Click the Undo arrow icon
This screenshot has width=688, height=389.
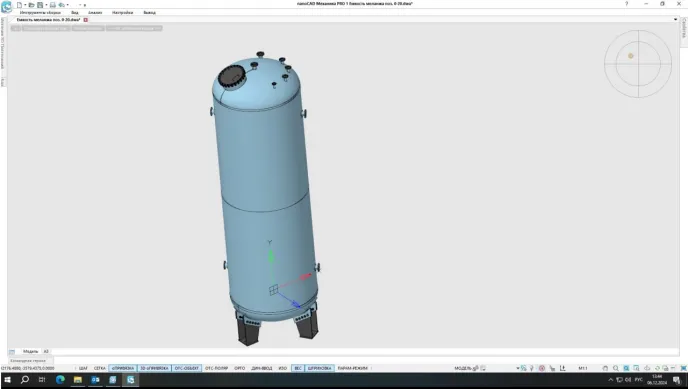pyautogui.click(x=61, y=5)
